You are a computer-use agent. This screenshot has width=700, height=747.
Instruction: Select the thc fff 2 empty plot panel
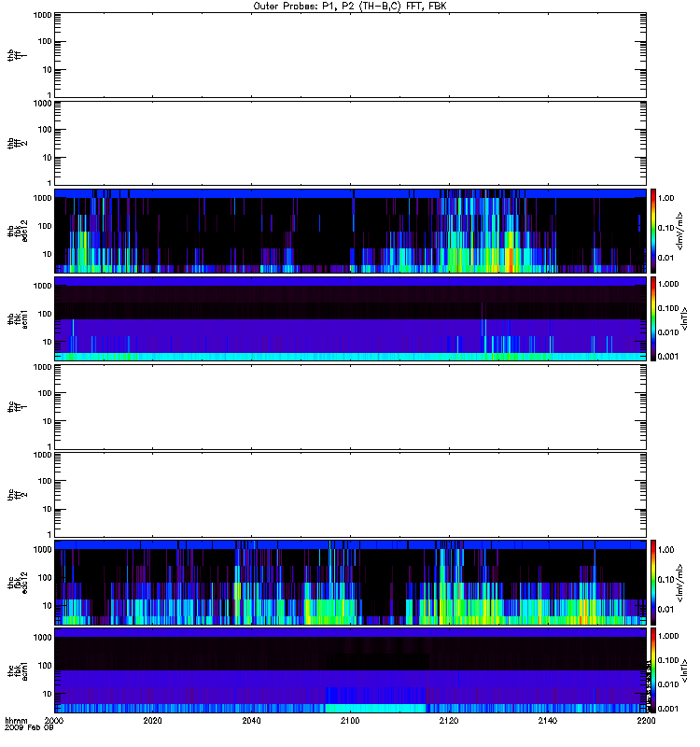(x=350, y=495)
